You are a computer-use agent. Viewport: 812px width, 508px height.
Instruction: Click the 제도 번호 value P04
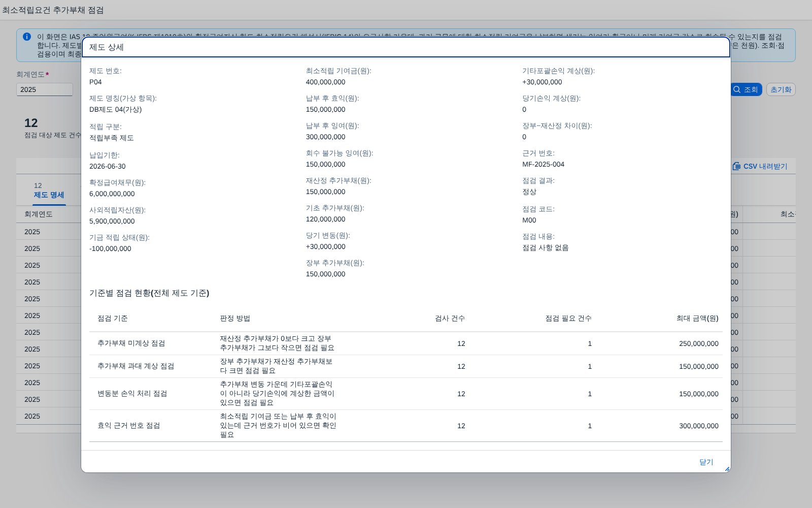pos(95,82)
